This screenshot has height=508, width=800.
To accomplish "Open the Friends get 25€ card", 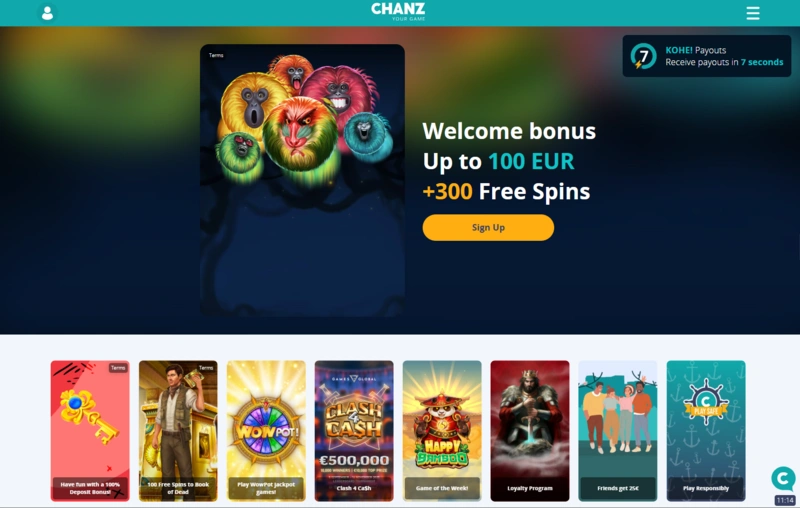I will point(618,431).
